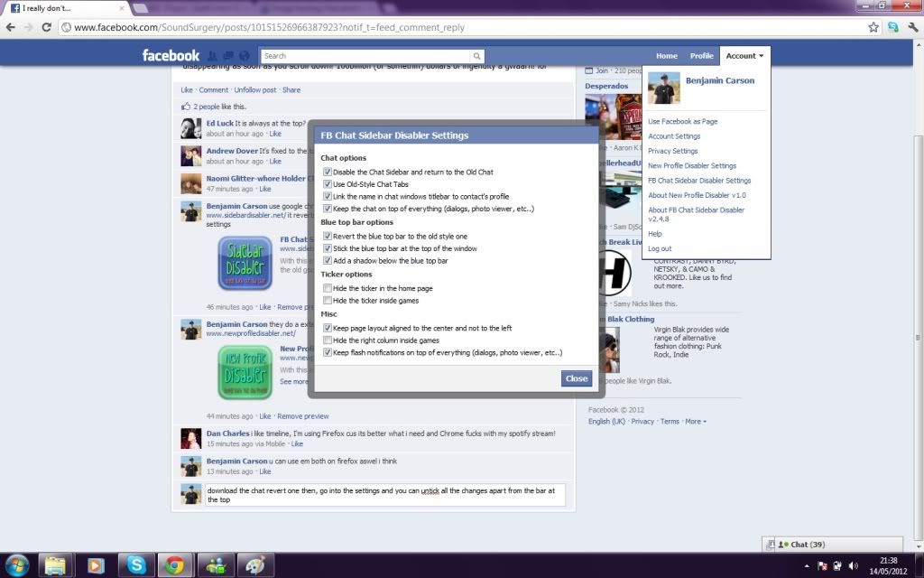Collapse the Account dropdown menu
924x578 pixels.
click(744, 56)
